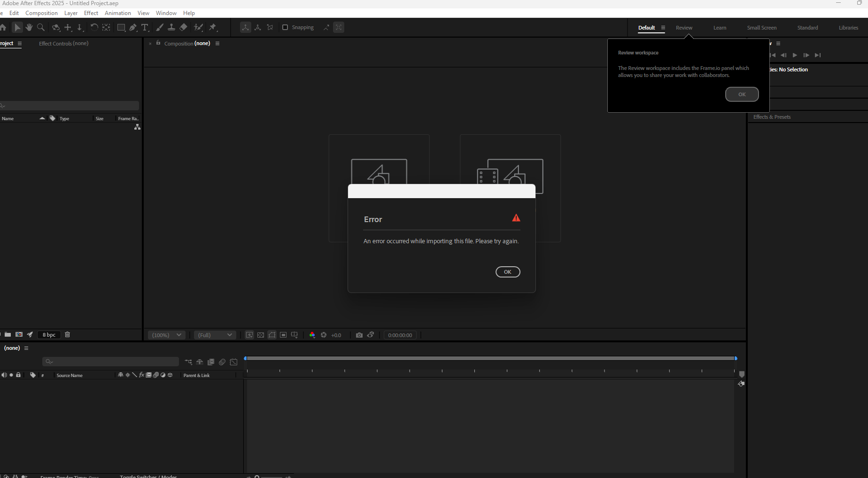Select the Hand tool in the toolbar

pyautogui.click(x=29, y=27)
